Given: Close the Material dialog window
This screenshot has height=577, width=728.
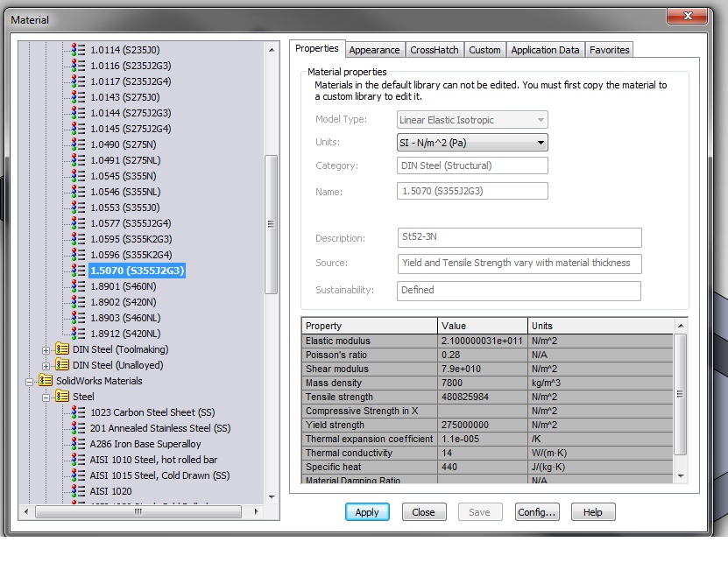Looking at the screenshot, I should (x=687, y=16).
